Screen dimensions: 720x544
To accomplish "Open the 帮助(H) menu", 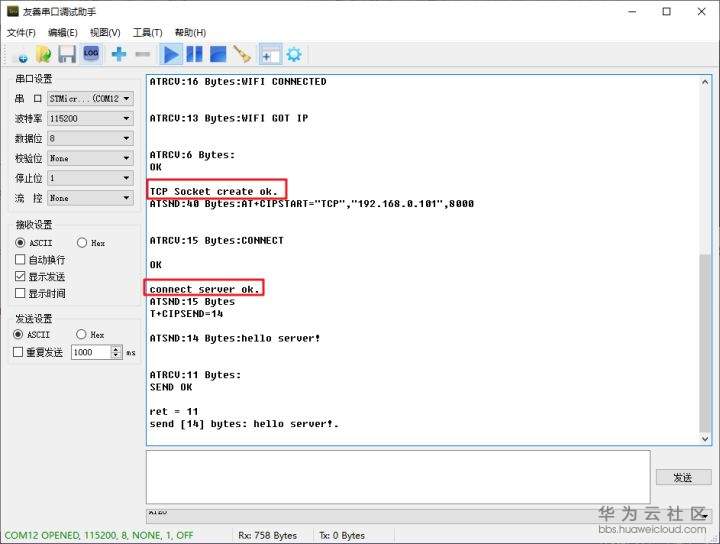I will click(190, 33).
